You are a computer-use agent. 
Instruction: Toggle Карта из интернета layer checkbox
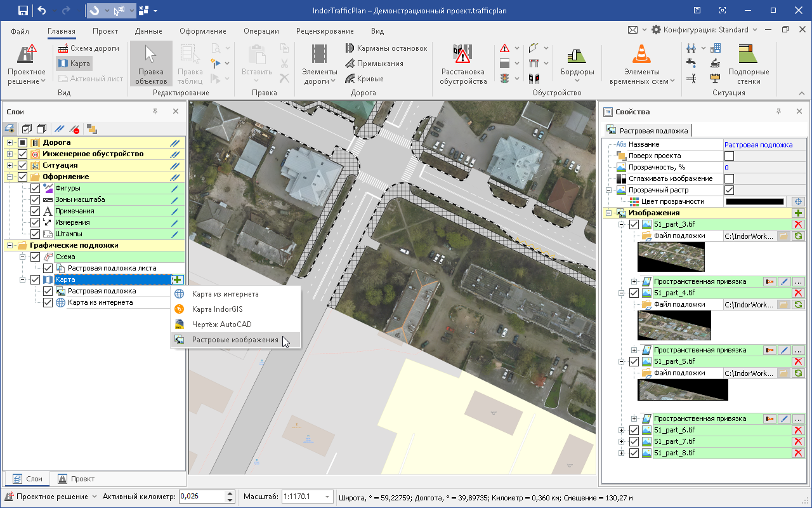point(48,302)
